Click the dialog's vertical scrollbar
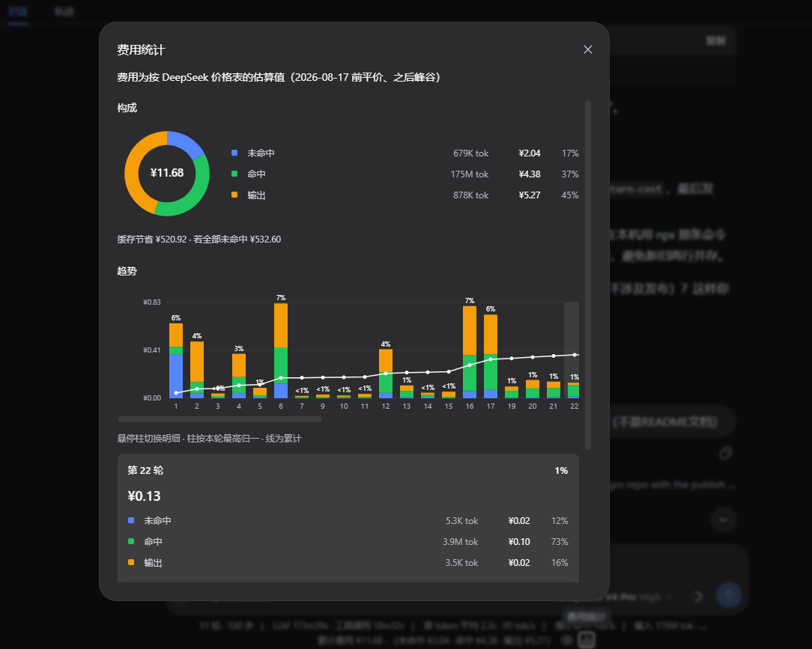This screenshot has width=812, height=649. (x=588, y=275)
